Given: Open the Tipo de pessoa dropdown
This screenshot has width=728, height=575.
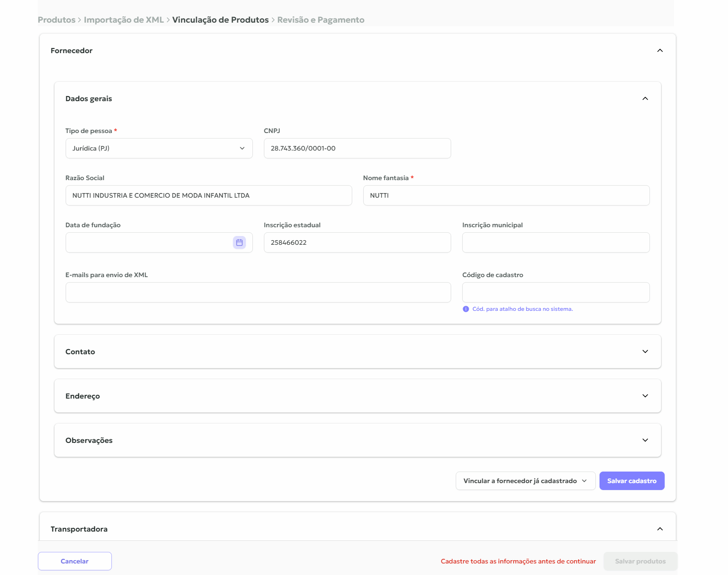Looking at the screenshot, I should click(159, 148).
